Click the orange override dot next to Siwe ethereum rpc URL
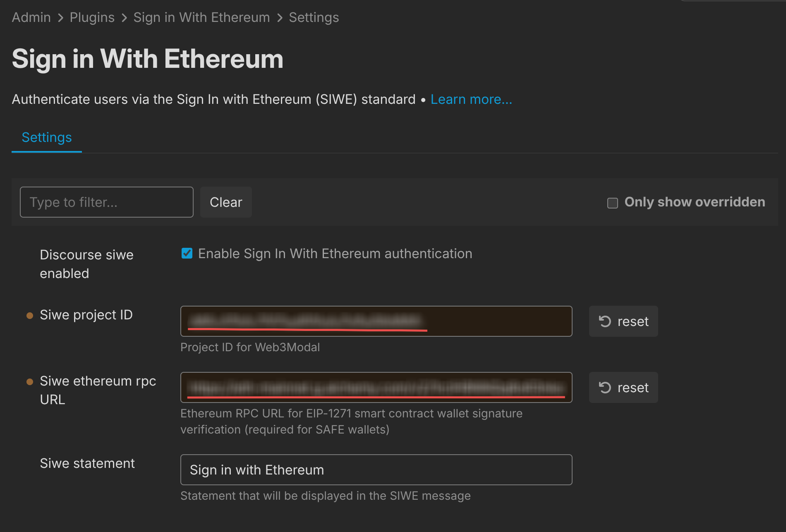This screenshot has height=532, width=786. [29, 381]
